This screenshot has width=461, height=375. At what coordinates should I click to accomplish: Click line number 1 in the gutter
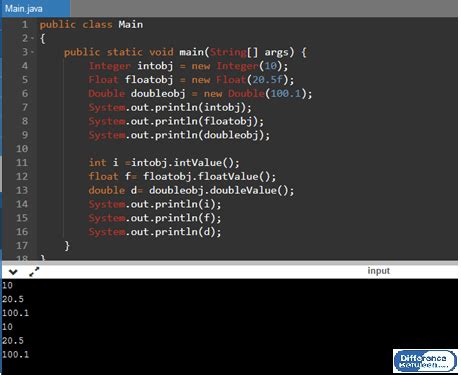[x=25, y=25]
